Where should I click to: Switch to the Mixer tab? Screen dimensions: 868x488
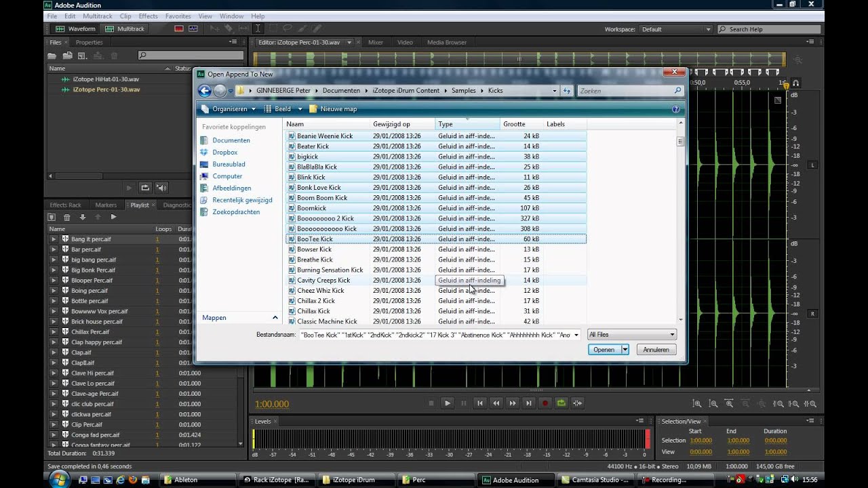pos(376,42)
